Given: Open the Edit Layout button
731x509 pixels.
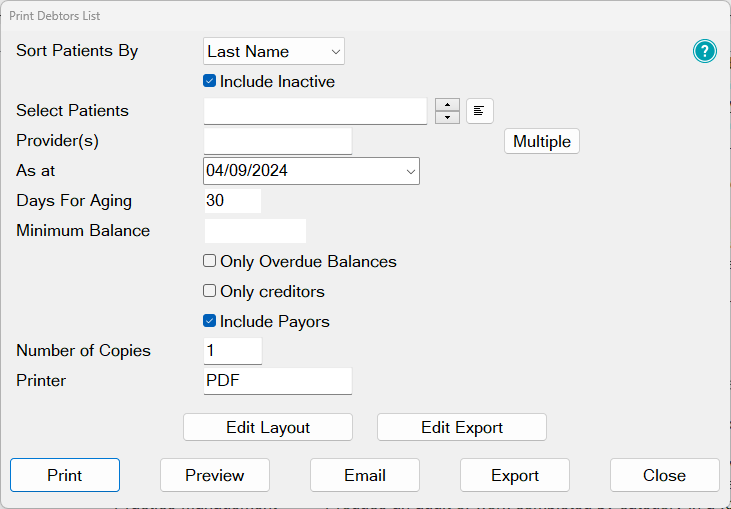Looking at the screenshot, I should pos(268,427).
